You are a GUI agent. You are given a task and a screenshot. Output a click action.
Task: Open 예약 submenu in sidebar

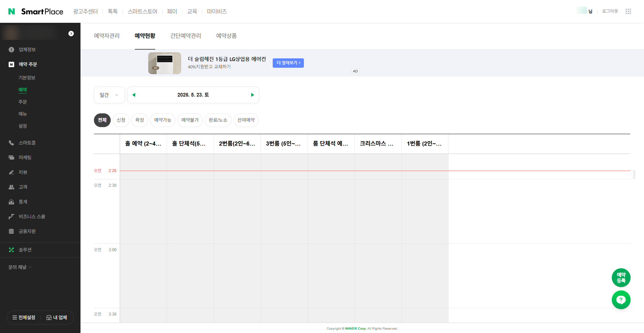23,90
